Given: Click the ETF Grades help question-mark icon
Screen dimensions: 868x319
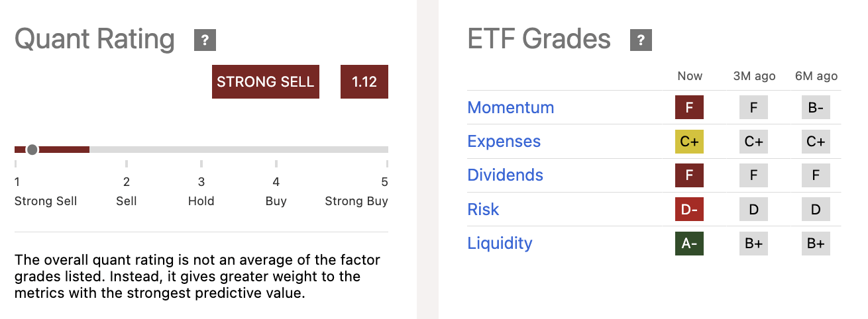Looking at the screenshot, I should pyautogui.click(x=641, y=41).
